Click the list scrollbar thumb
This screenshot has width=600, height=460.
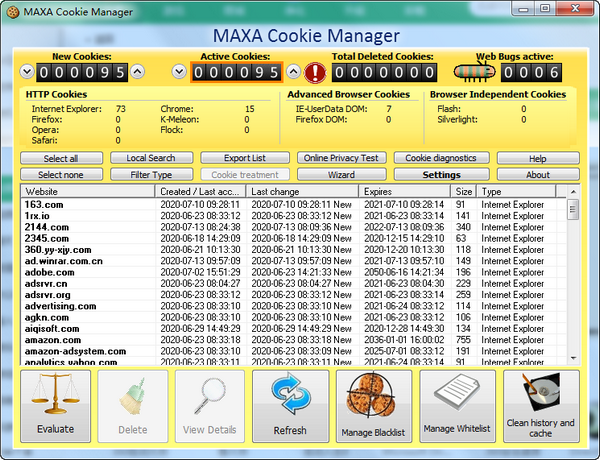pos(573,209)
